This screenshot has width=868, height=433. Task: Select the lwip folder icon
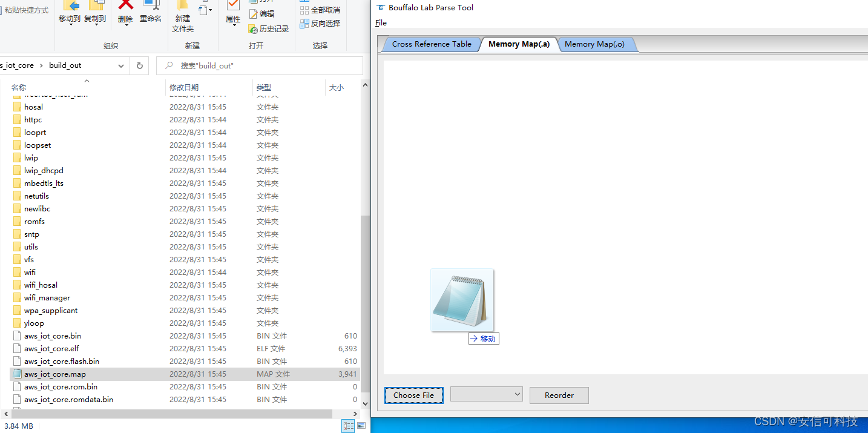pyautogui.click(x=17, y=158)
